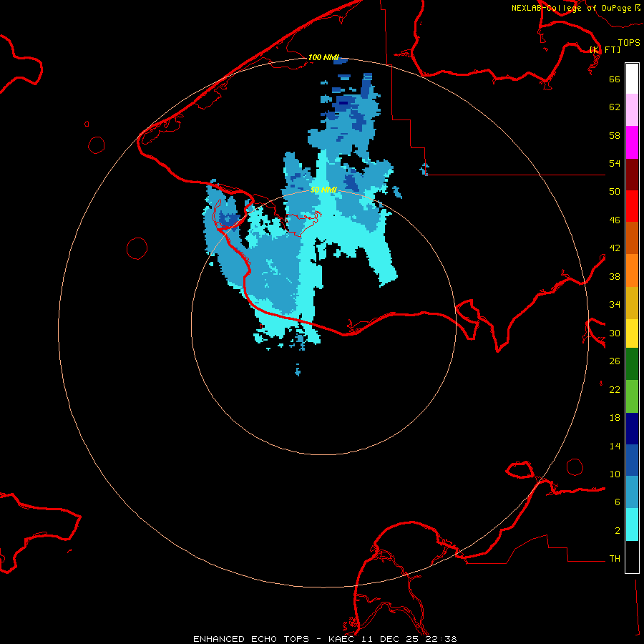Click the isolated echo south of the main echo
This screenshot has height=644, width=644.
(x=298, y=370)
